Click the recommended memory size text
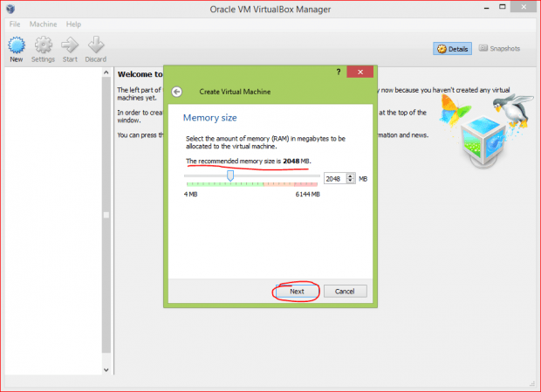 (249, 162)
